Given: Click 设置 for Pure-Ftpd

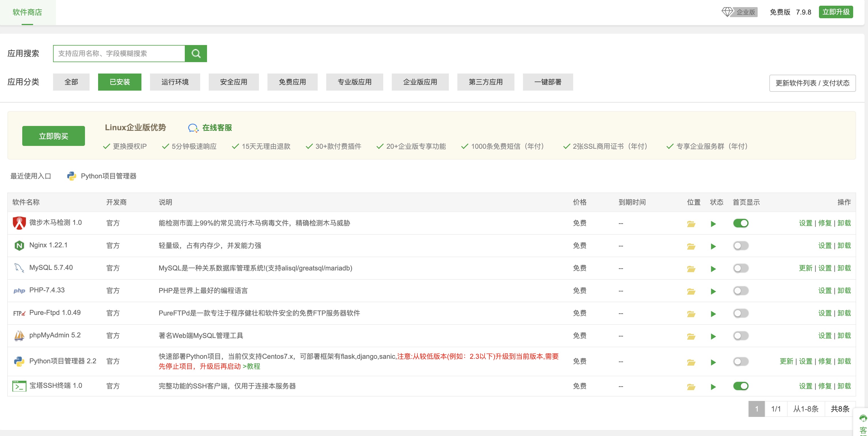Looking at the screenshot, I should pyautogui.click(x=825, y=313).
